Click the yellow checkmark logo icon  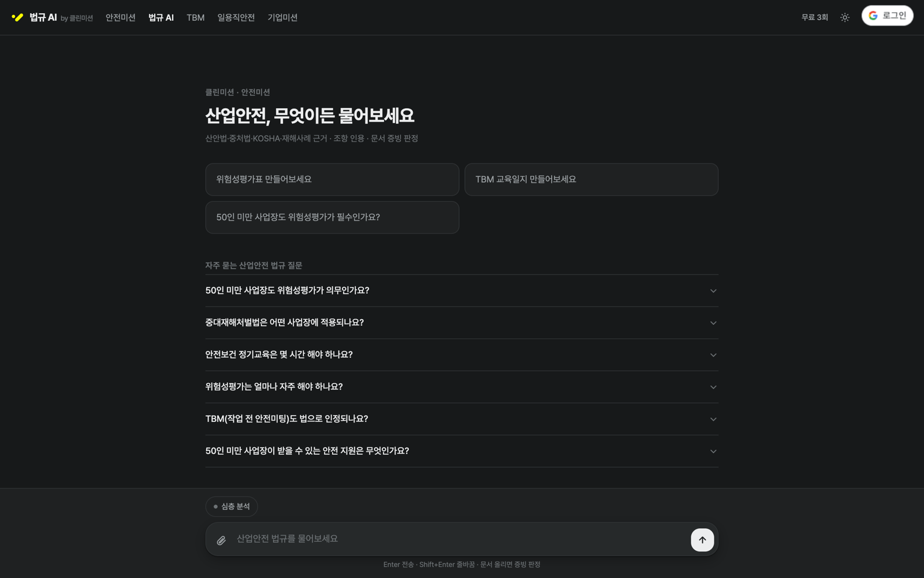pos(17,17)
